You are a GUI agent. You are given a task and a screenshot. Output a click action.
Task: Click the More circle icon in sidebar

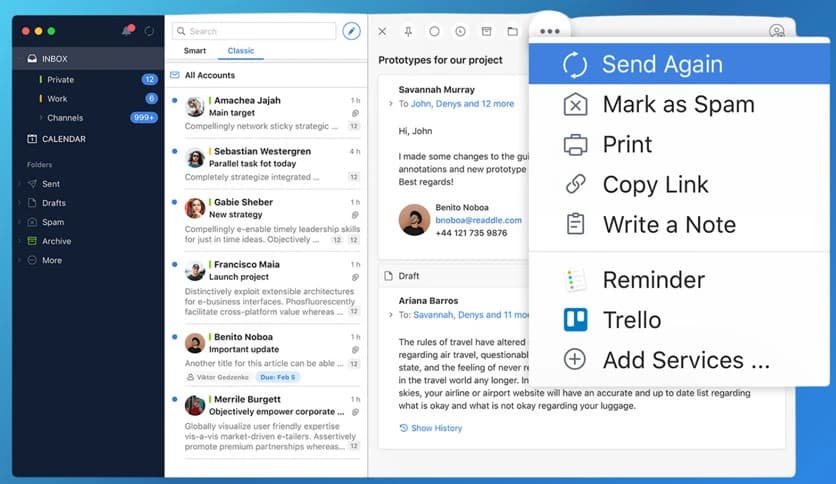pos(32,260)
